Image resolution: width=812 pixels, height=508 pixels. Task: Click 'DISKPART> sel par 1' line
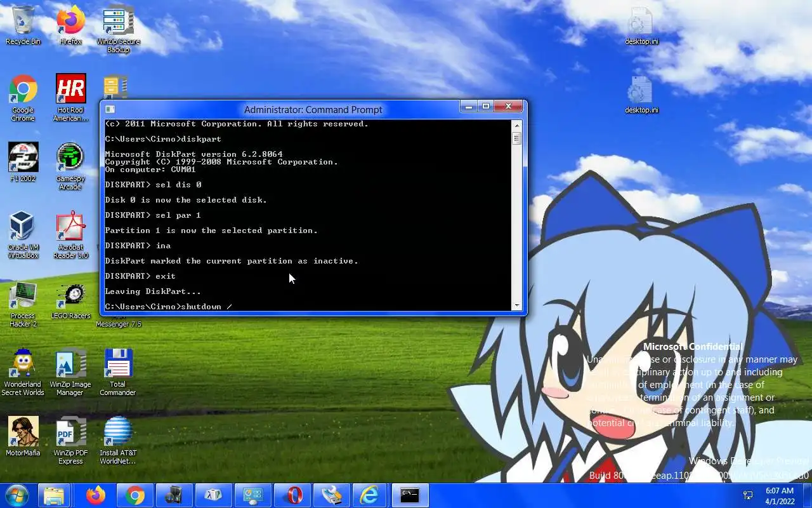[x=153, y=215]
